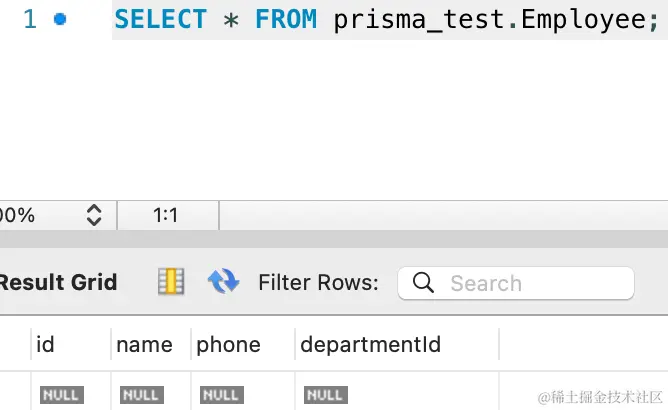Click the zoom percentage value
The image size is (668, 410).
pos(17,215)
